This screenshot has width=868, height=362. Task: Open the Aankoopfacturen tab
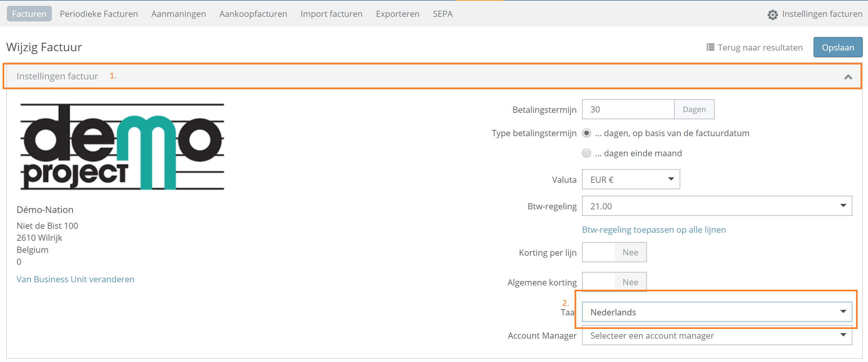point(253,14)
